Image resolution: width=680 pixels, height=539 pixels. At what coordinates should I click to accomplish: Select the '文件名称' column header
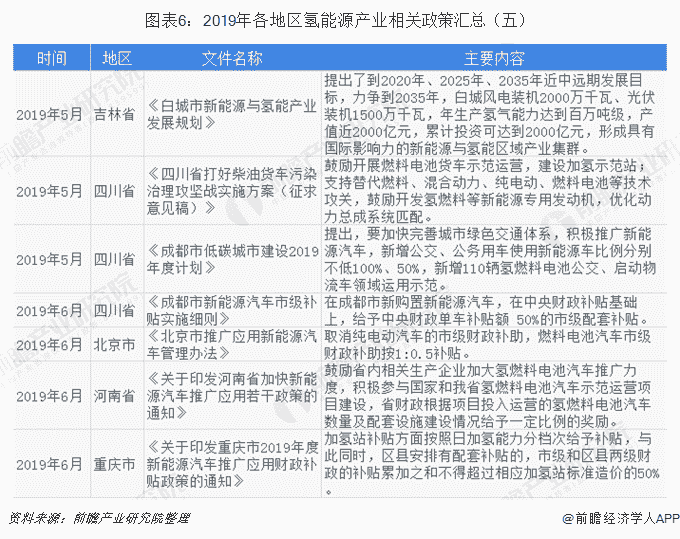(x=232, y=58)
